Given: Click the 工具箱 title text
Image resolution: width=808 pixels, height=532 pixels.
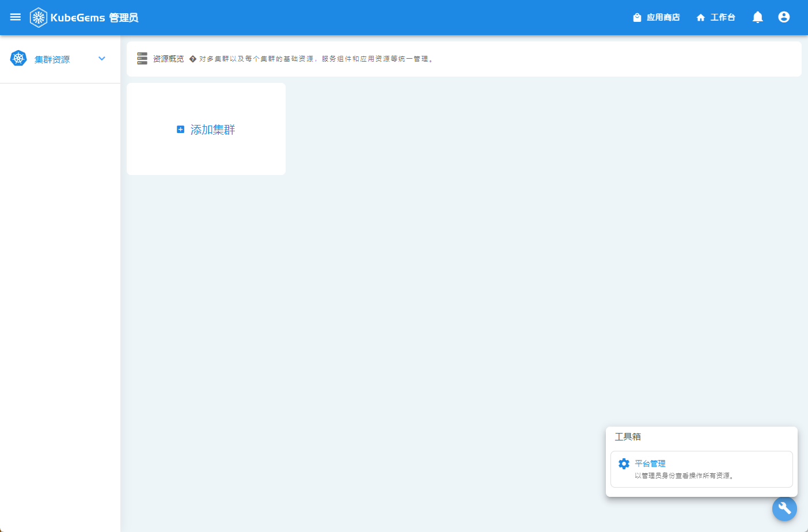Looking at the screenshot, I should pos(628,436).
